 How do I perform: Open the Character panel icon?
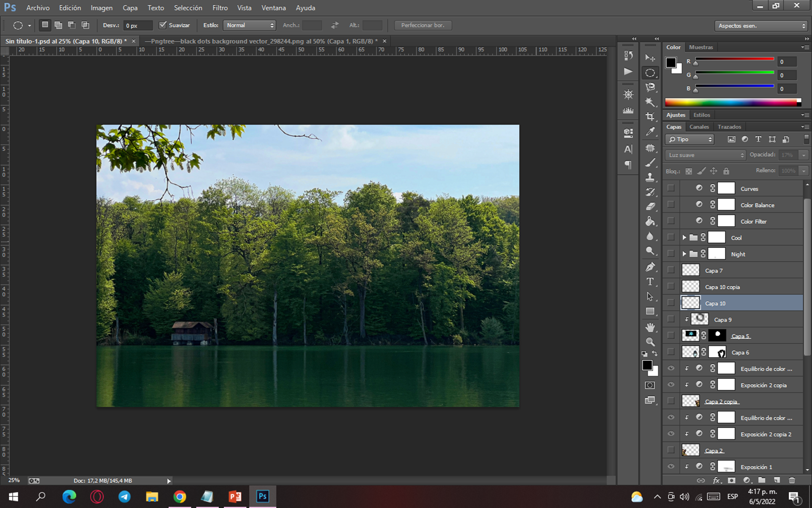(x=628, y=149)
